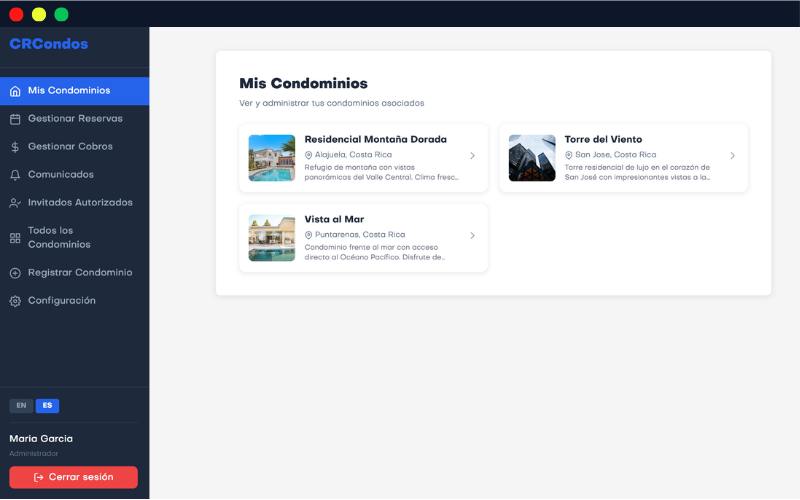Click the Residencial Montaña Dorada pool villa thumbnail
This screenshot has height=500, width=800.
coord(272,158)
